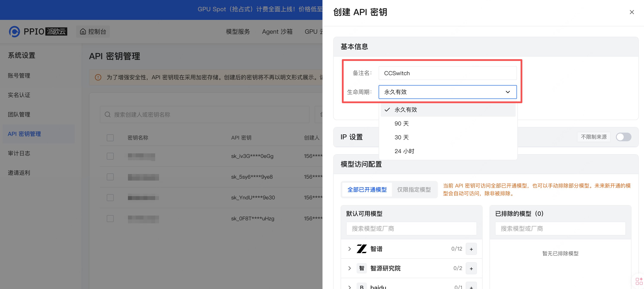Image resolution: width=644 pixels, height=289 pixels.
Task: Click the sk_5sy6****9ye8 key text
Action: (252, 177)
